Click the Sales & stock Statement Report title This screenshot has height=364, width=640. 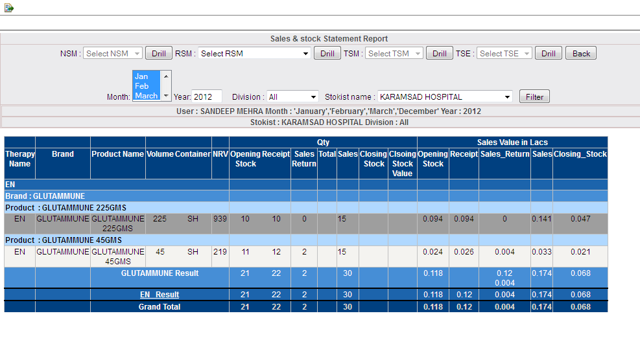pyautogui.click(x=329, y=39)
